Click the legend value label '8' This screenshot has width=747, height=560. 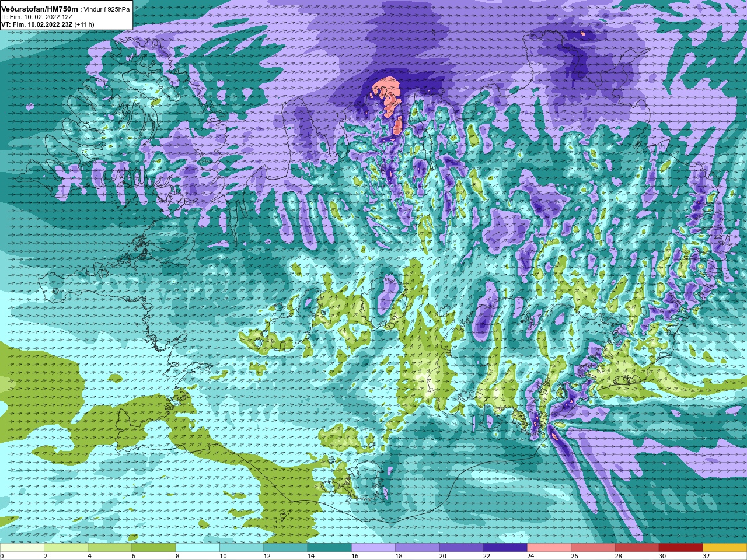(177, 556)
